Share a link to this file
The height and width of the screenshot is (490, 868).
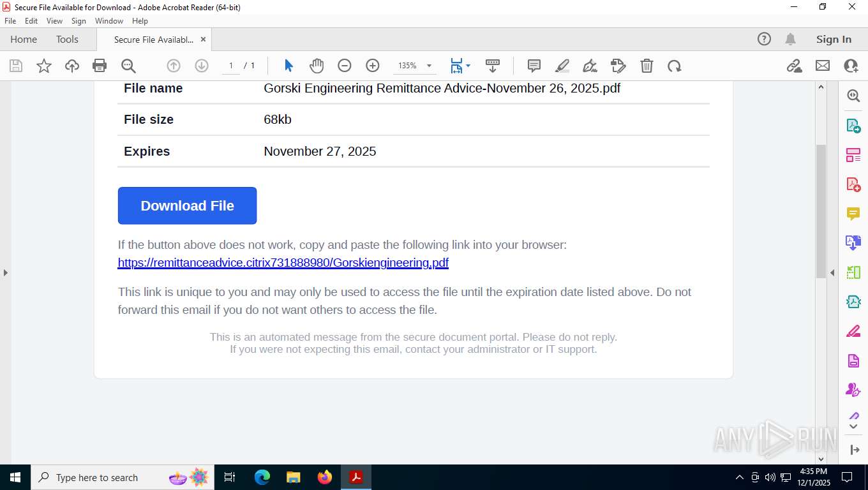(795, 66)
